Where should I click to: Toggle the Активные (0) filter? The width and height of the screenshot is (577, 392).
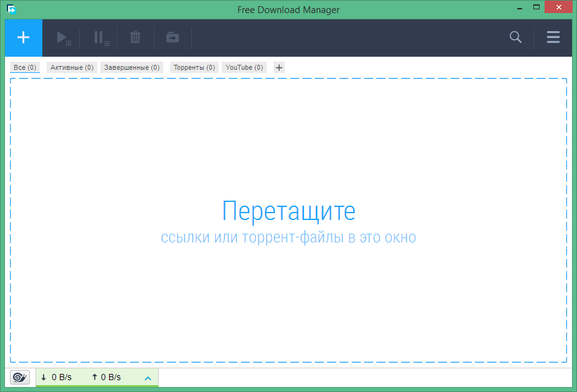pyautogui.click(x=71, y=67)
